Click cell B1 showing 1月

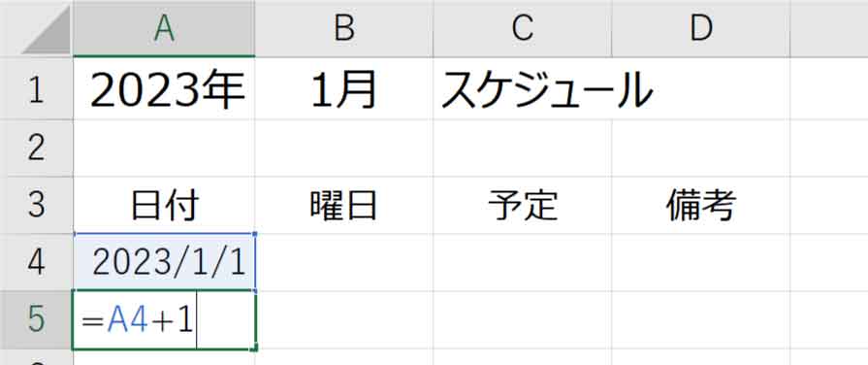click(x=343, y=90)
